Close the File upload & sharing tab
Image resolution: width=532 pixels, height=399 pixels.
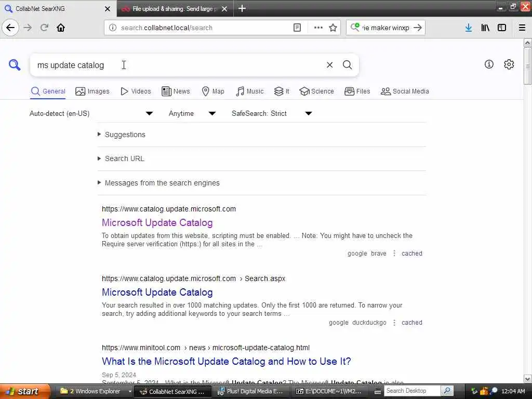[x=224, y=9]
